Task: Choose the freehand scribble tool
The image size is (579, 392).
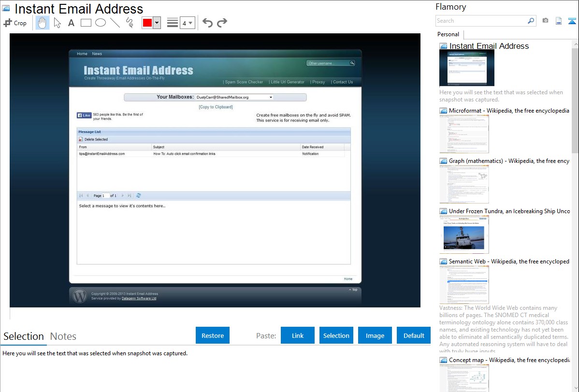Action: 130,23
